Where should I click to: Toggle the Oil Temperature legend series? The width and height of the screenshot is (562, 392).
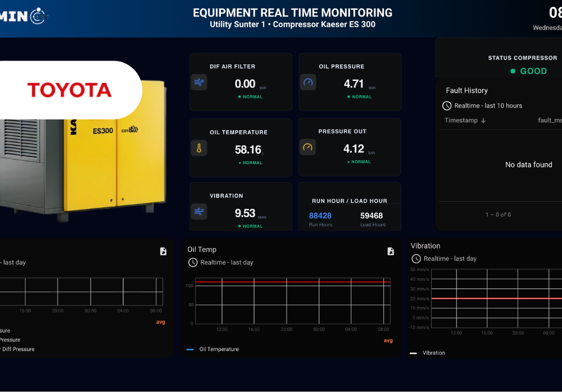218,349
